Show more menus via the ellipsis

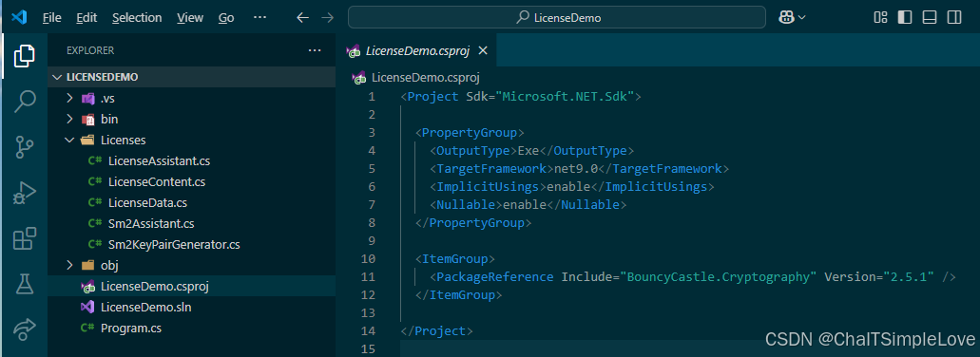[260, 17]
